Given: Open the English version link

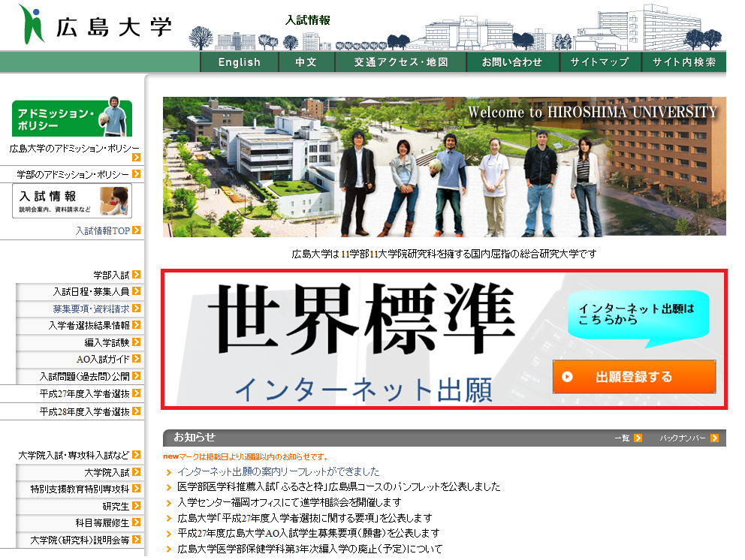Looking at the screenshot, I should tap(239, 62).
